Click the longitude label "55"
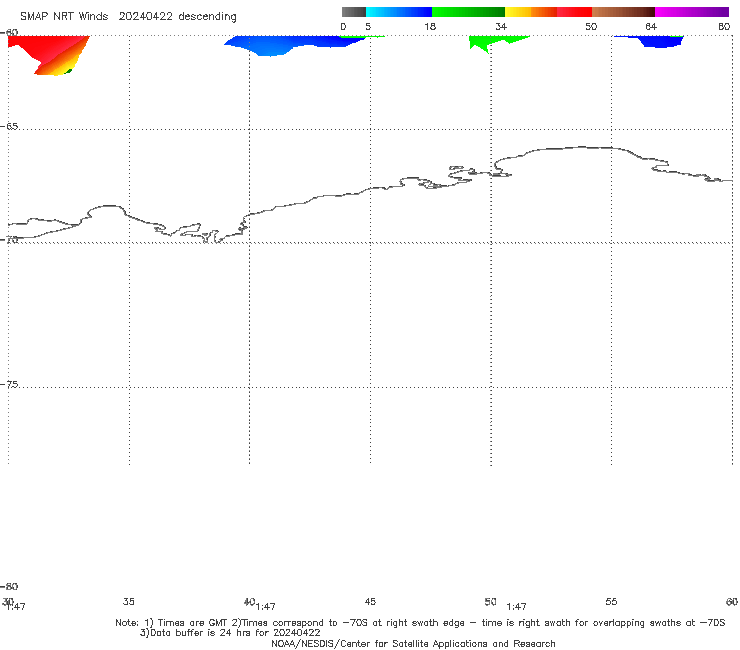Screen dimensions: 740x650 pos(611,601)
